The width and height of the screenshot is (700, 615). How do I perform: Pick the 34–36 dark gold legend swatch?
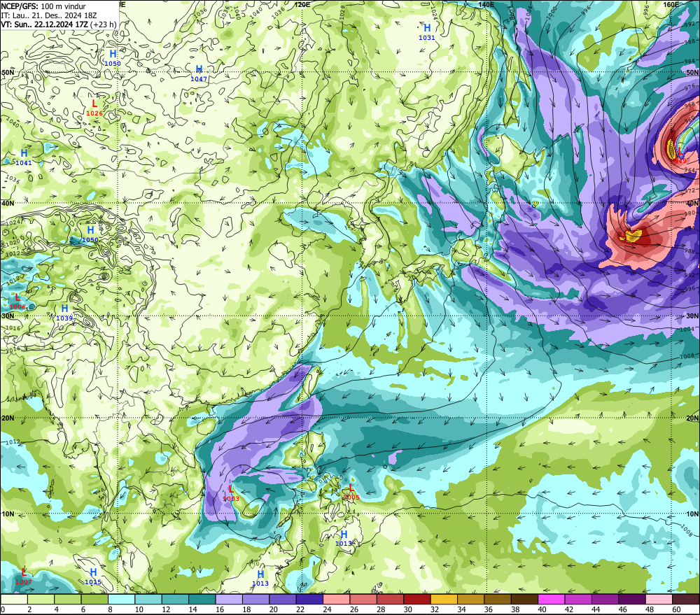click(x=470, y=599)
